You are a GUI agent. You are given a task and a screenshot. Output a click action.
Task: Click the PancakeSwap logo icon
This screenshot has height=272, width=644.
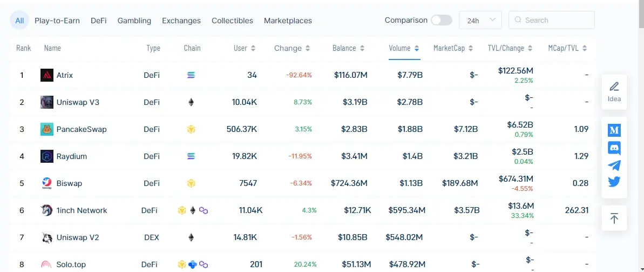[x=47, y=129]
